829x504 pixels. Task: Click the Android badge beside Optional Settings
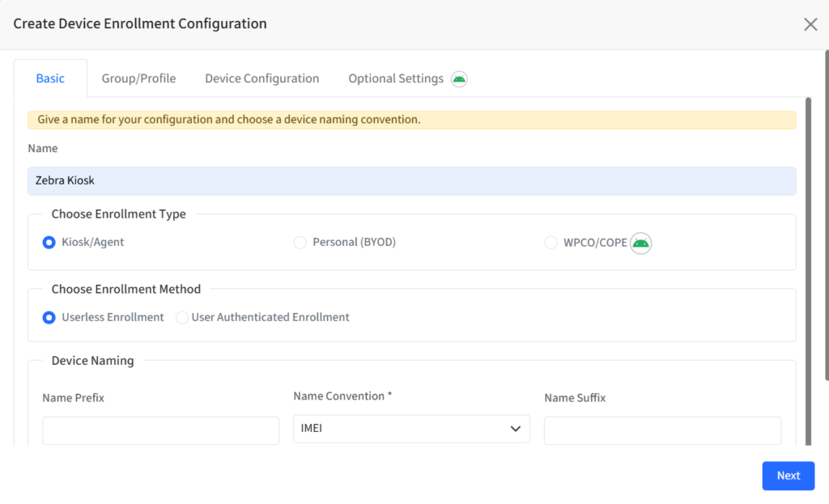pos(458,78)
